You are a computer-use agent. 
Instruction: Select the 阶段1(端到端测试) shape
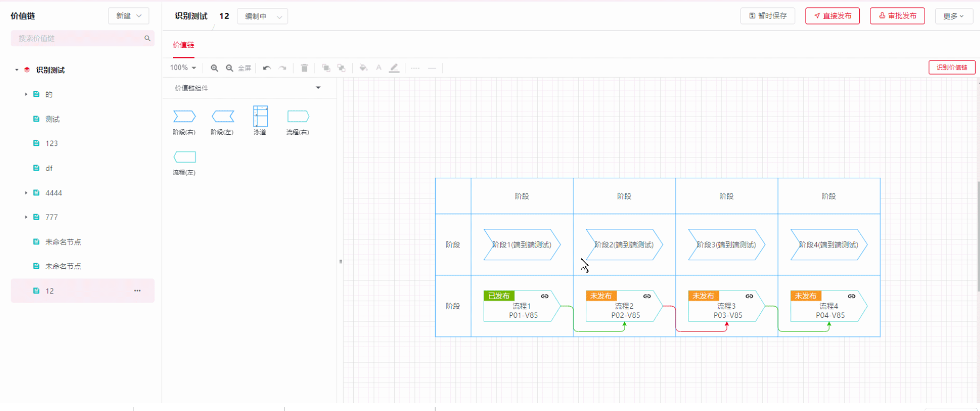pos(522,245)
